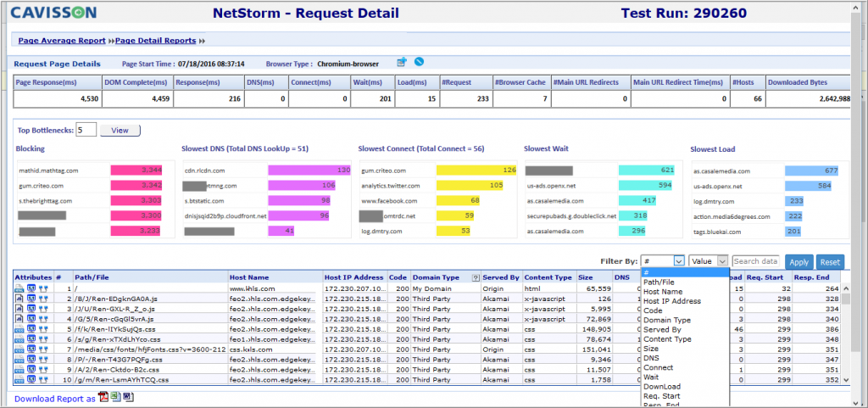Click the pink mathid.mathtag.com blocking bar
The height and width of the screenshot is (408, 868).
(x=136, y=170)
